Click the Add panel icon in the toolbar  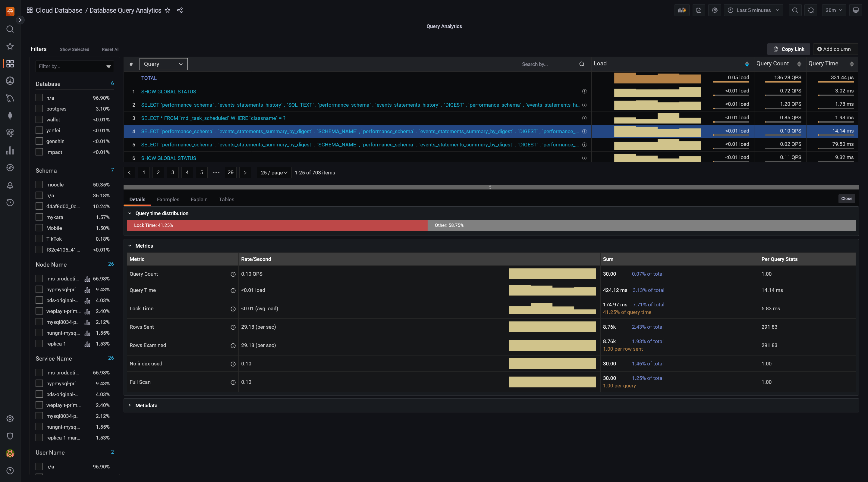(x=682, y=11)
